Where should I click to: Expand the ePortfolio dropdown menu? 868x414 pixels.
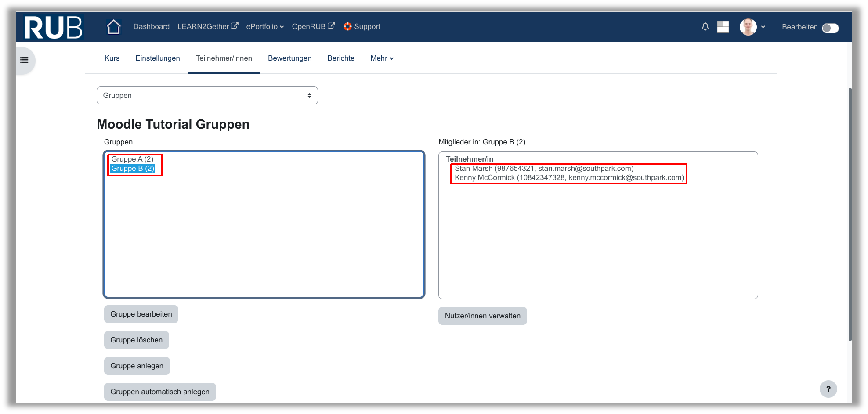click(265, 27)
